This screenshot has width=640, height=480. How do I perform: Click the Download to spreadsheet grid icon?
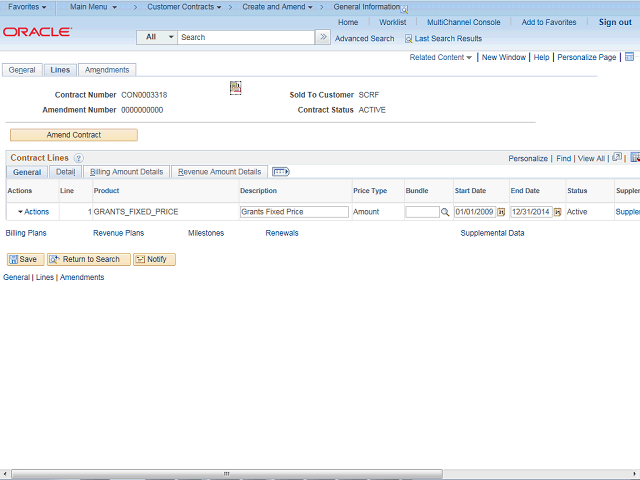pos(635,157)
